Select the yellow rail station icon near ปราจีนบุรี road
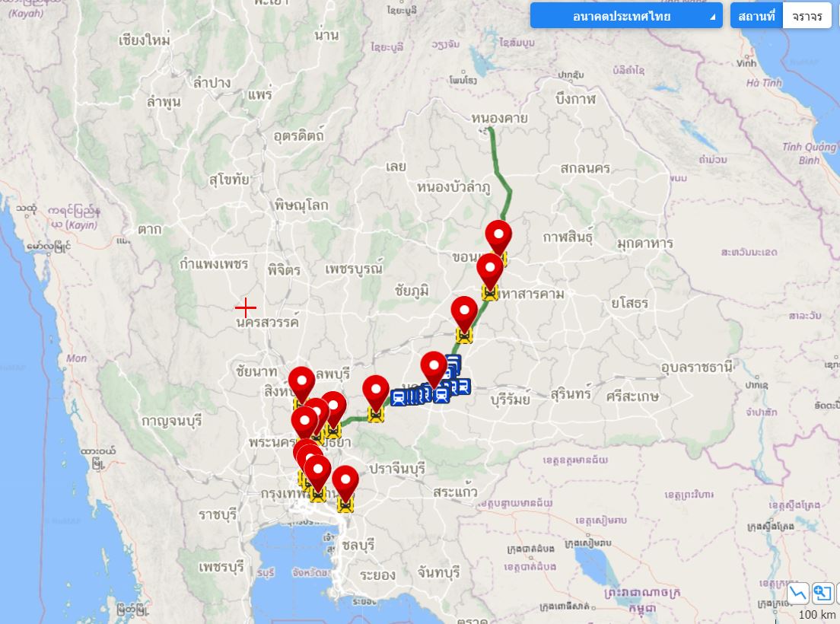 [x=376, y=414]
